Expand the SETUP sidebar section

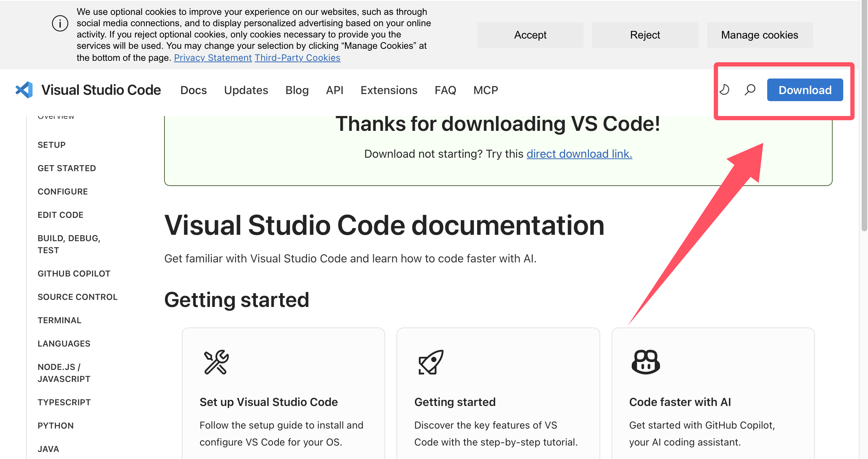point(52,145)
